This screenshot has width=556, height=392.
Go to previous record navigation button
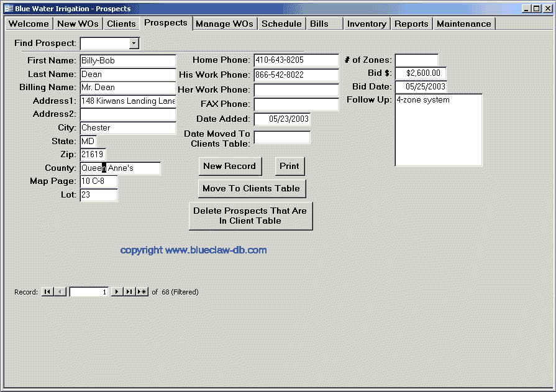[60, 292]
